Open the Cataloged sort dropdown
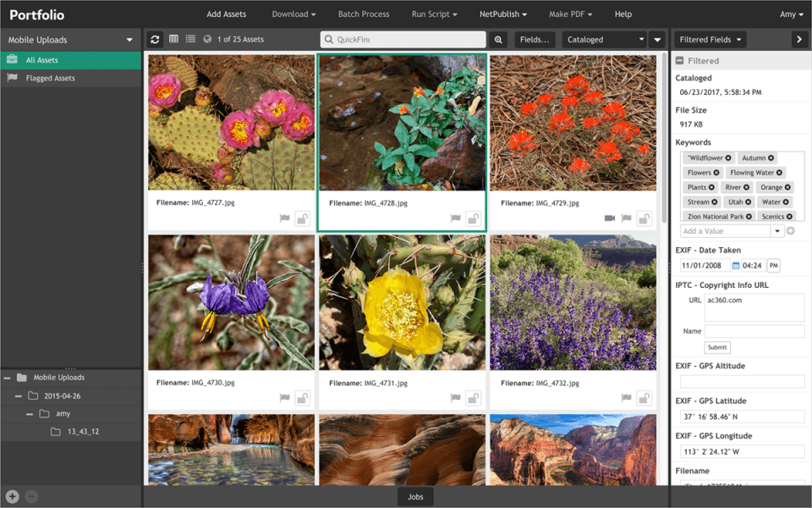Screen dimensions: 812x508 [604, 40]
